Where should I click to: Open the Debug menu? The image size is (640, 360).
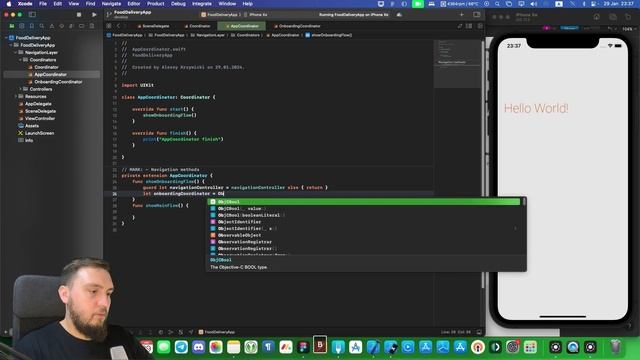[178, 4]
